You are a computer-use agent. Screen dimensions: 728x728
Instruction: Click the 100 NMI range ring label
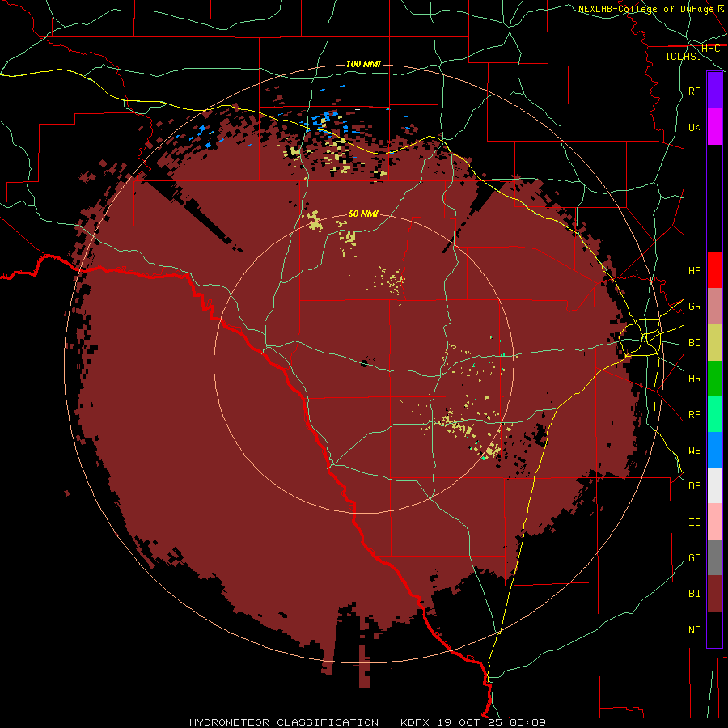(x=363, y=64)
